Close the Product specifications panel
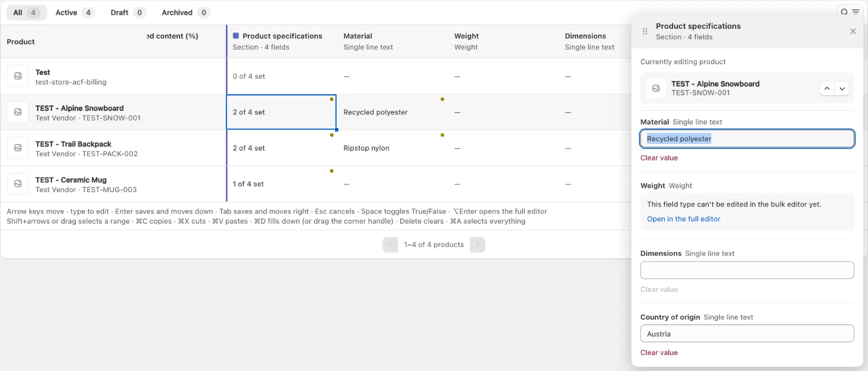This screenshot has height=371, width=868. click(853, 32)
